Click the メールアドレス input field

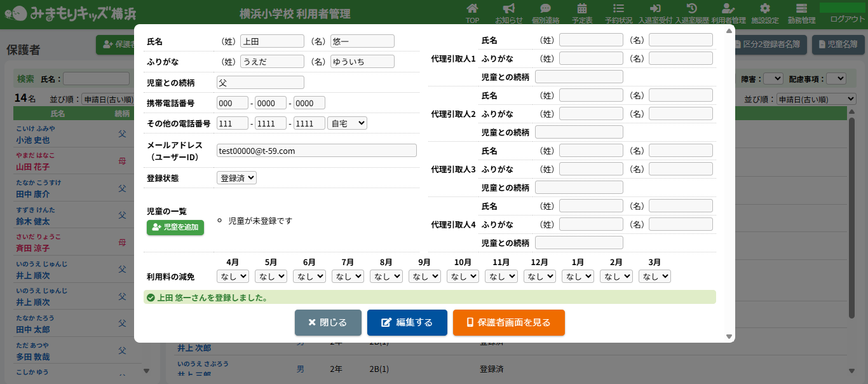pos(316,151)
